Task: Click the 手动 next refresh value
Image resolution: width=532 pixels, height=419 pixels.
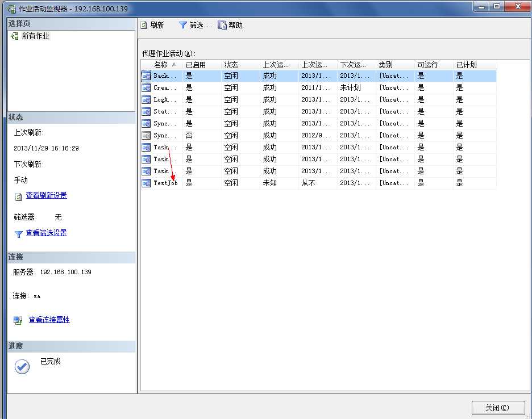Action: pyautogui.click(x=20, y=180)
